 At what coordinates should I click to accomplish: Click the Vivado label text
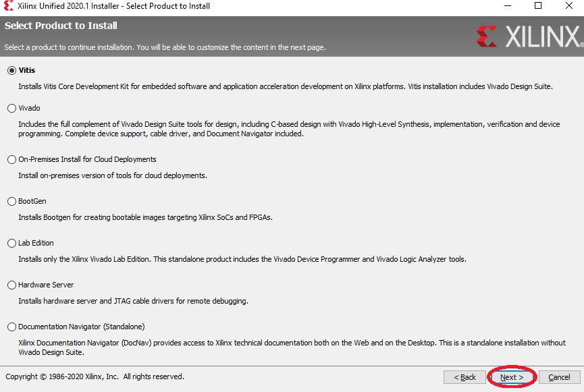(30, 109)
